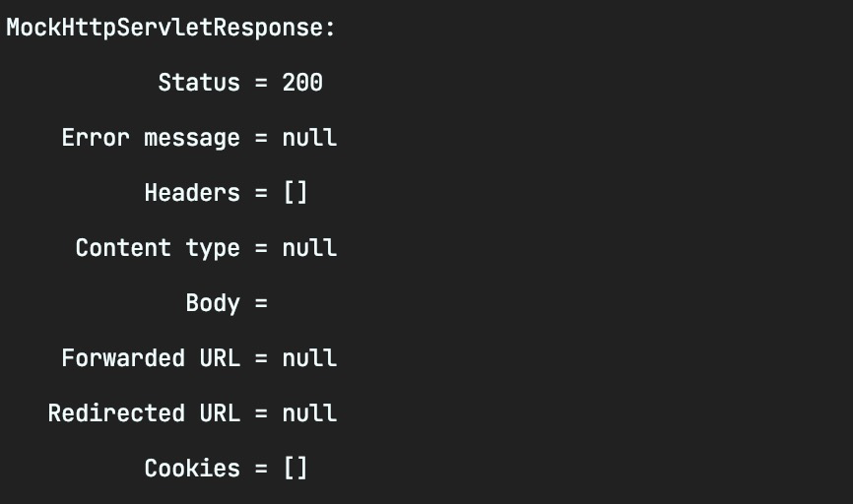Click the Status label
853x504 pixels.
[x=199, y=83]
